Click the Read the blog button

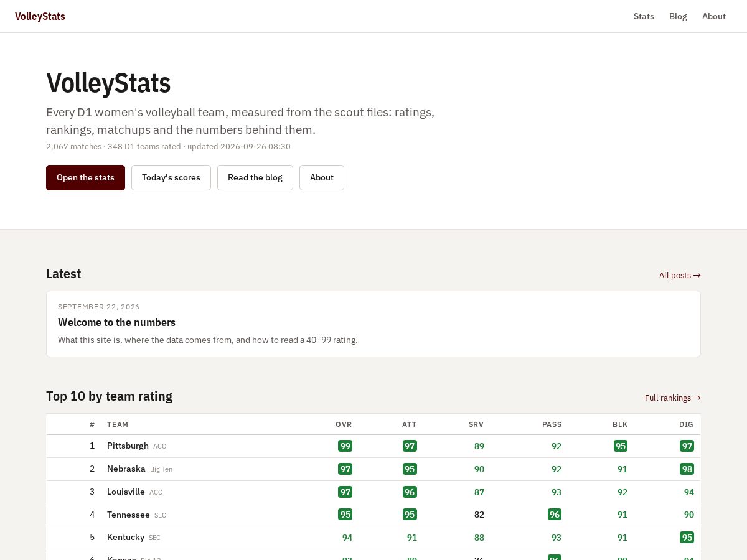[255, 177]
